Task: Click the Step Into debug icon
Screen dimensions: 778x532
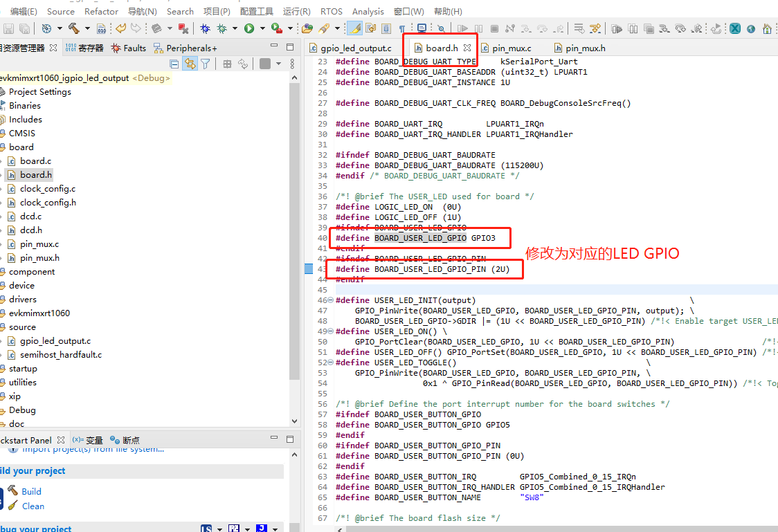Action: (526, 29)
